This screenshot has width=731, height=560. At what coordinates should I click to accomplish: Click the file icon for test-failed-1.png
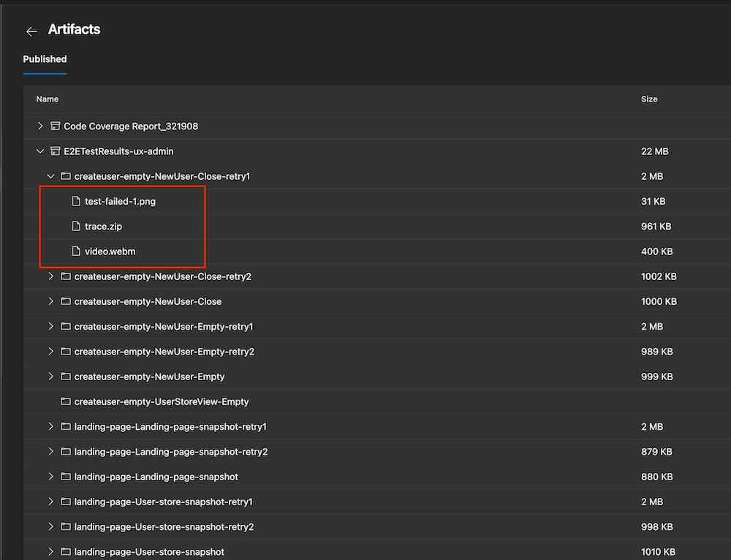pos(75,201)
